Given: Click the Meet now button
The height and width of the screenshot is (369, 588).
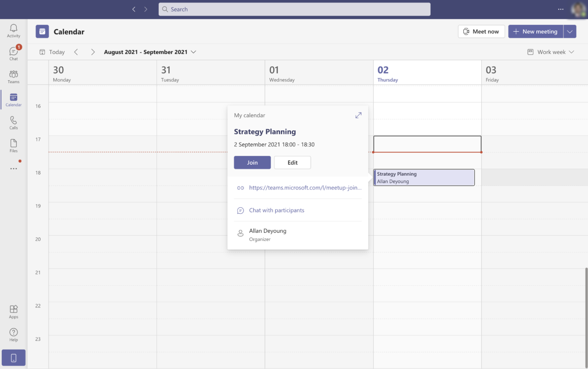Looking at the screenshot, I should 481,31.
